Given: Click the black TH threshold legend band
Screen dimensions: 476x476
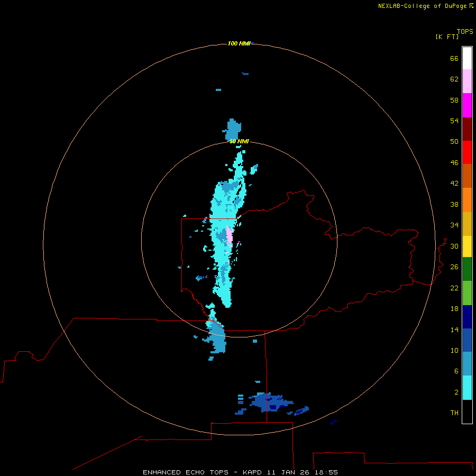Looking at the screenshot, I should point(467,411).
